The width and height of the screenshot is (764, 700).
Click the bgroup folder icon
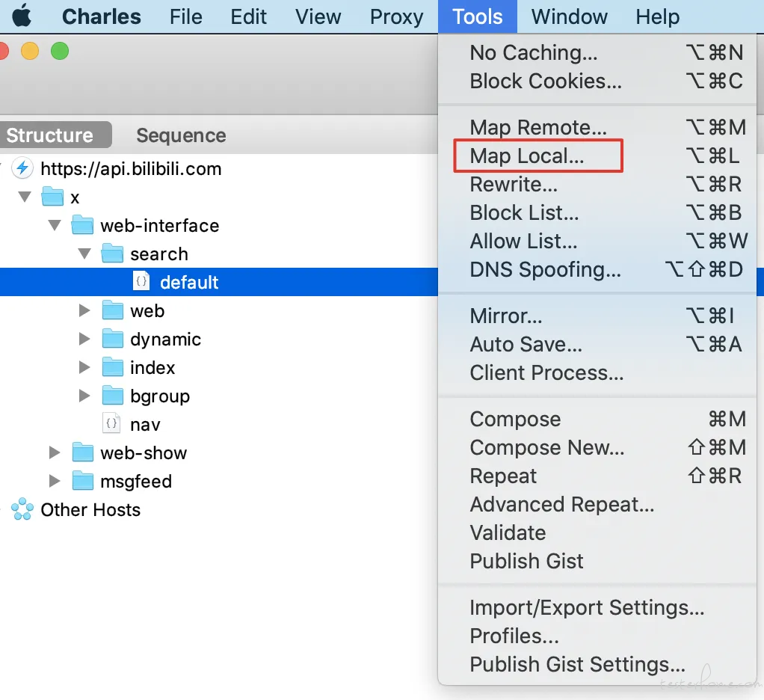pos(113,396)
